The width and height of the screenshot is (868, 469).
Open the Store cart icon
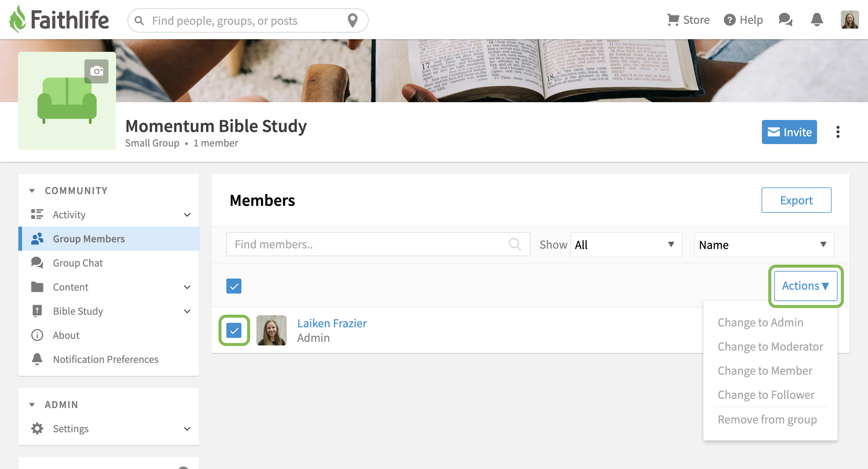pyautogui.click(x=673, y=20)
